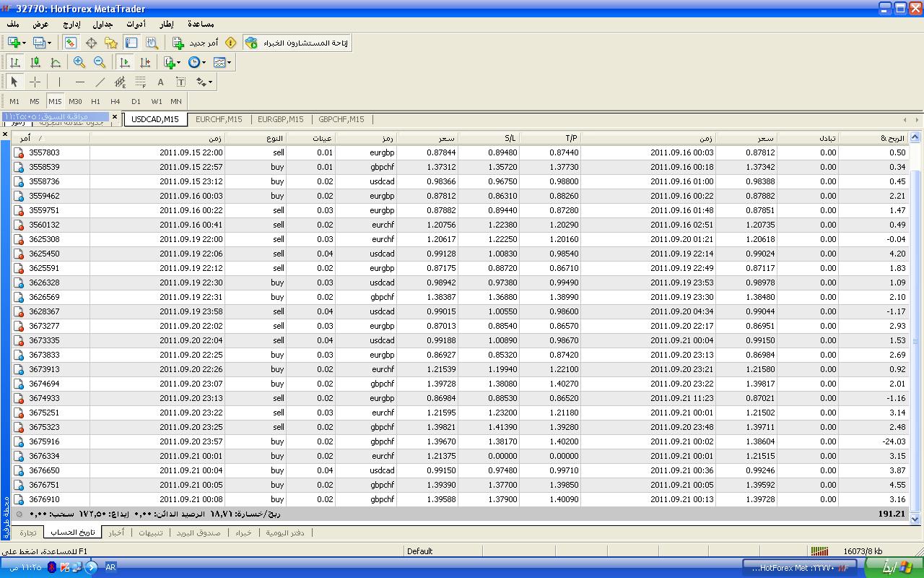The height and width of the screenshot is (578, 924).
Task: Close the terminal panel with X
Action: pyautogui.click(x=5, y=134)
